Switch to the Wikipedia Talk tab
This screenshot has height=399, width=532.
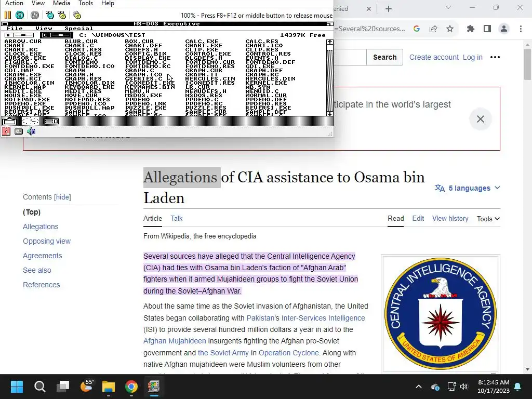click(177, 219)
